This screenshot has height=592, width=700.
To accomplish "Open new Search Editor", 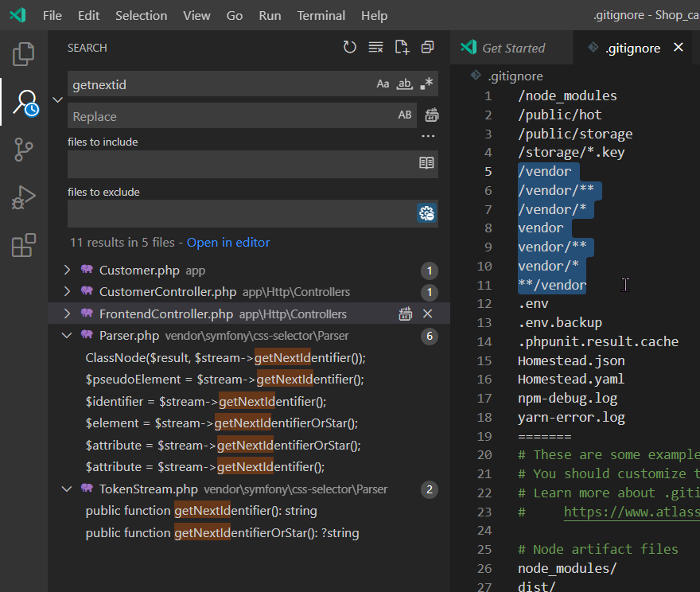I will (402, 48).
